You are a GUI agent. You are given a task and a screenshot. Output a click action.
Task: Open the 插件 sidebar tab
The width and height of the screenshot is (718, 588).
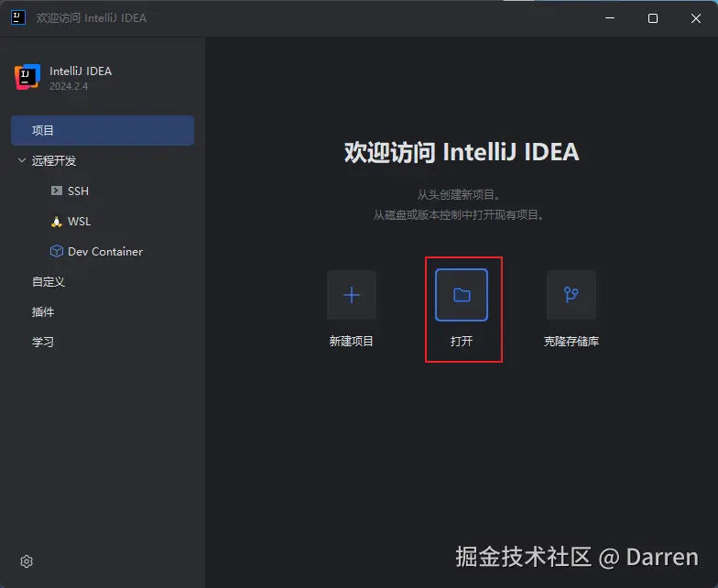pyautogui.click(x=42, y=311)
